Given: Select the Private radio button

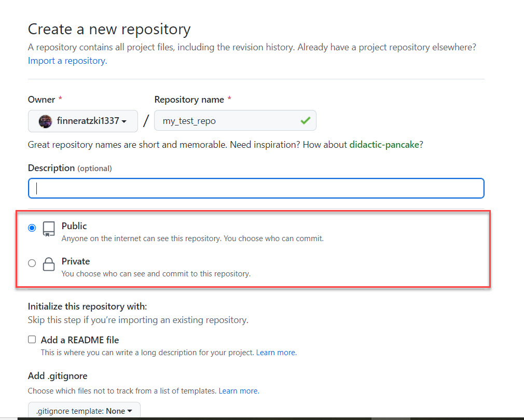Looking at the screenshot, I should point(32,263).
